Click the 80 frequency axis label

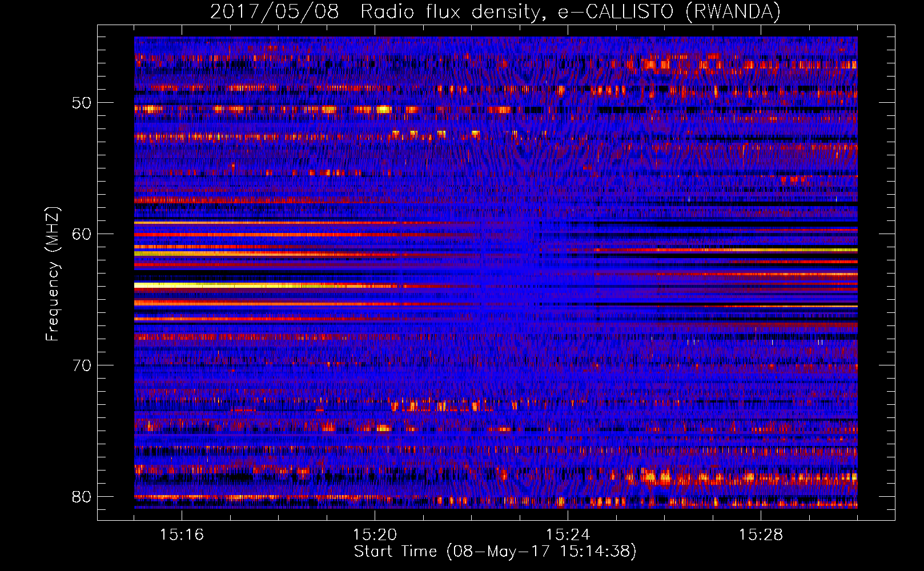coord(82,497)
